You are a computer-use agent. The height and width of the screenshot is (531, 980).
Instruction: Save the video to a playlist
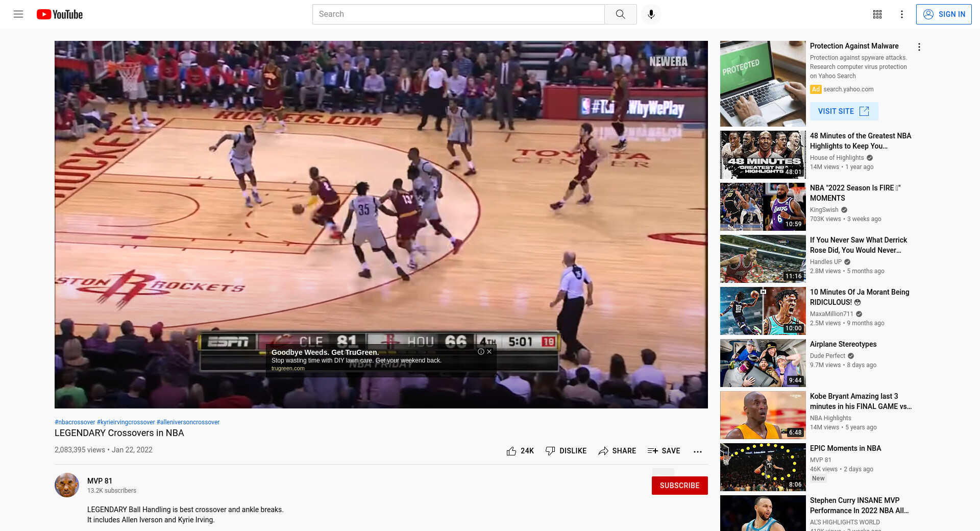[664, 451]
